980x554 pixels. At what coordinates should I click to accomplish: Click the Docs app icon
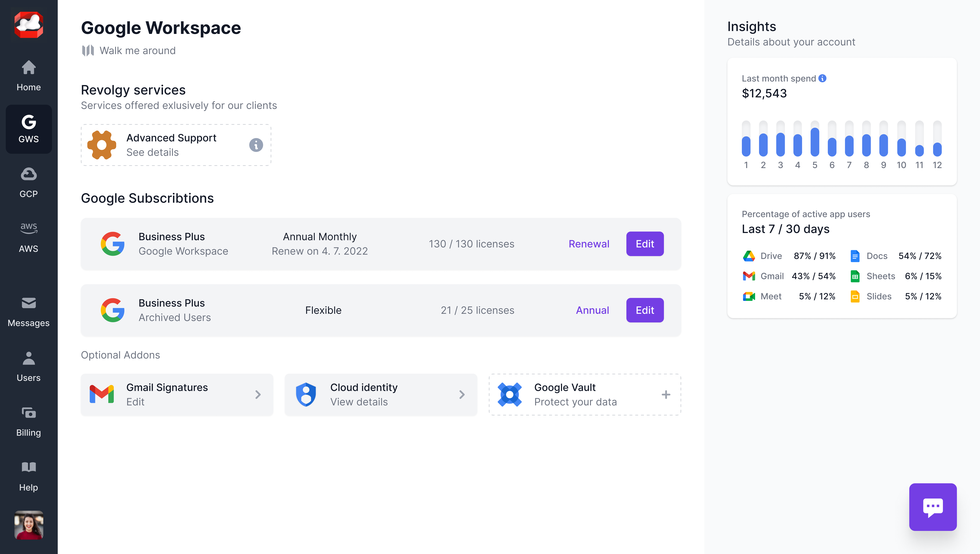[855, 256]
